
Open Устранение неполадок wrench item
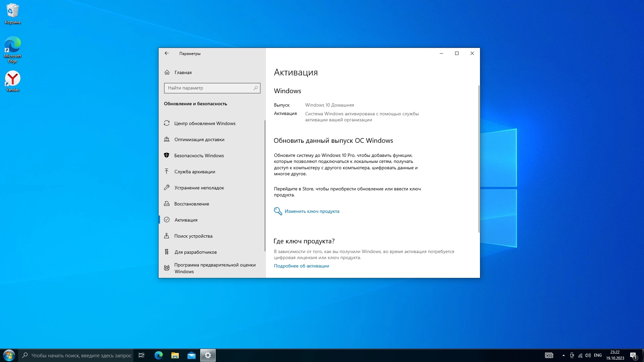pos(199,188)
